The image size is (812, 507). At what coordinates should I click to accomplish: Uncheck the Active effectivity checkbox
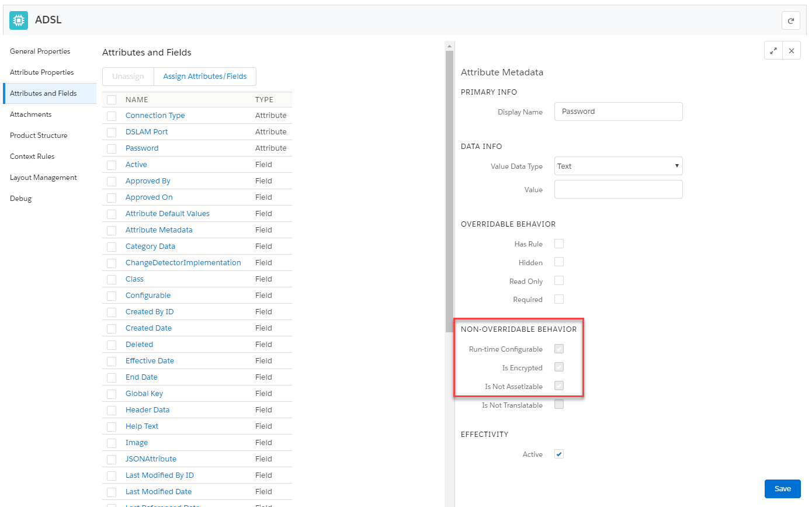coord(559,454)
